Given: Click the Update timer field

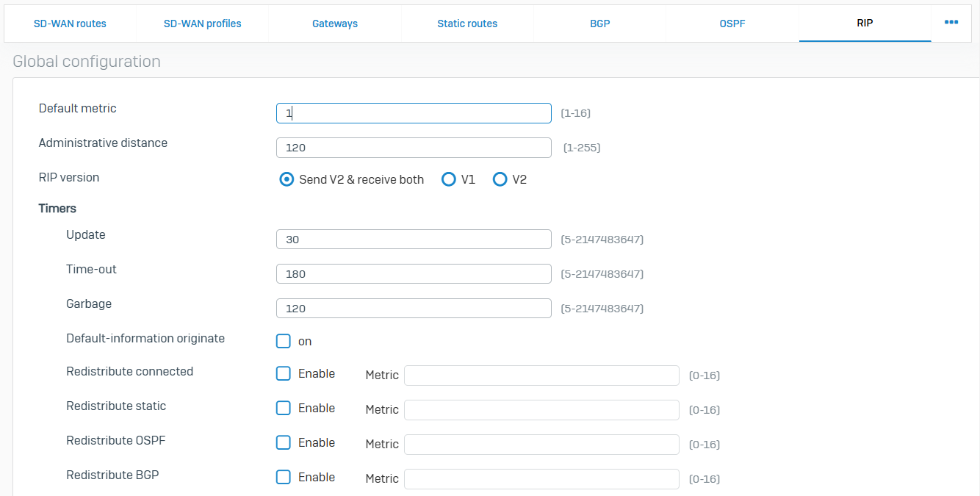Looking at the screenshot, I should click(x=414, y=240).
